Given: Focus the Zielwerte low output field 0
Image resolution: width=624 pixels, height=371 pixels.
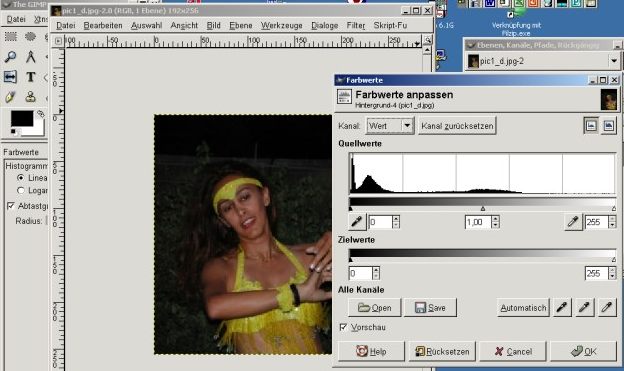Looking at the screenshot, I should [361, 273].
